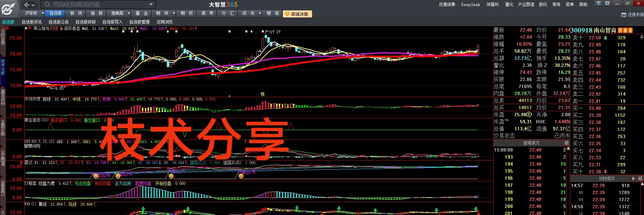The height and width of the screenshot is (215, 644).
Task: Select the 自选股 main tab
Action: click(55, 13)
